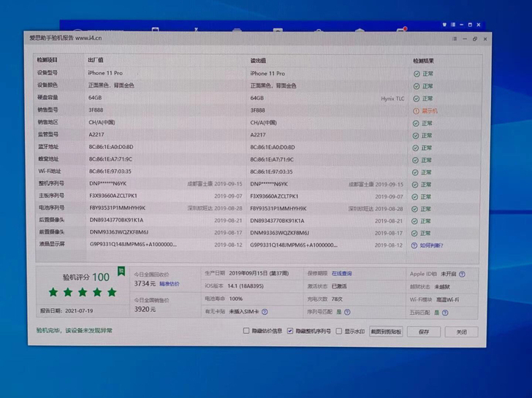Open the 在线查询 warranty lookup link
This screenshot has height=398, width=532.
340,274
